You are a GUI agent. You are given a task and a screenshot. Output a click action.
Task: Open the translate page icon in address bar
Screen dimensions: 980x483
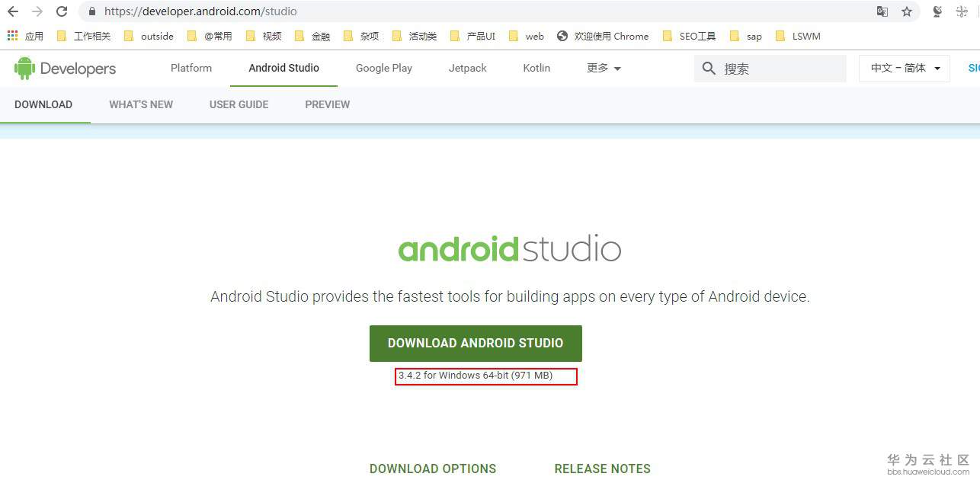(882, 11)
